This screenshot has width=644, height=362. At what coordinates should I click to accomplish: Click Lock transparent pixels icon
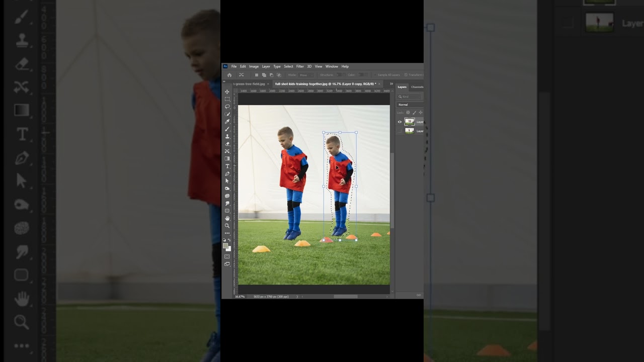coord(408,113)
